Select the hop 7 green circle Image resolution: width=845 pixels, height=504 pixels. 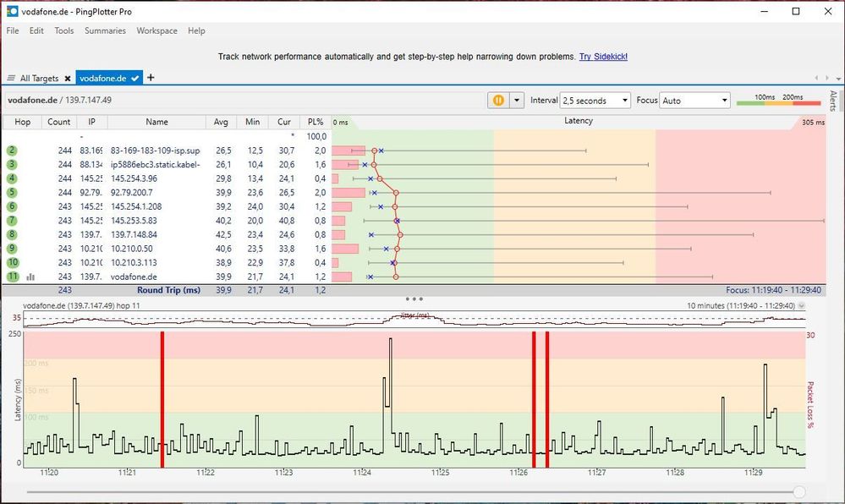pyautogui.click(x=12, y=221)
